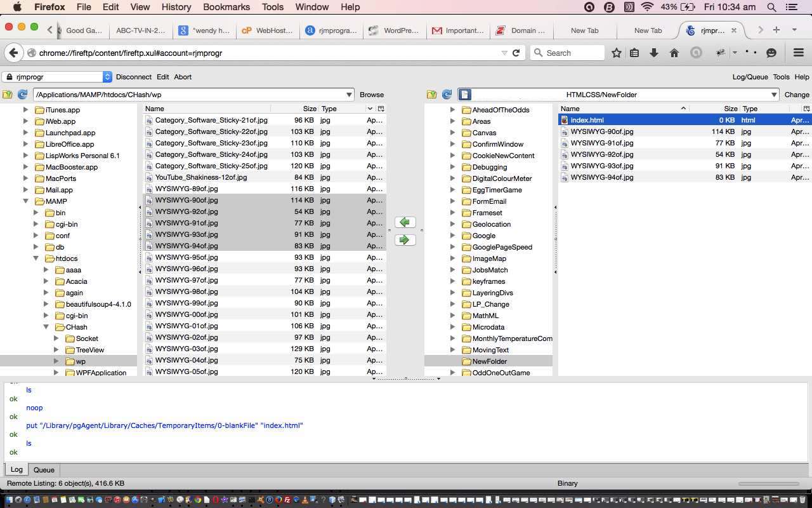Image resolution: width=812 pixels, height=508 pixels.
Task: Click the remote Change button
Action: coord(797,95)
